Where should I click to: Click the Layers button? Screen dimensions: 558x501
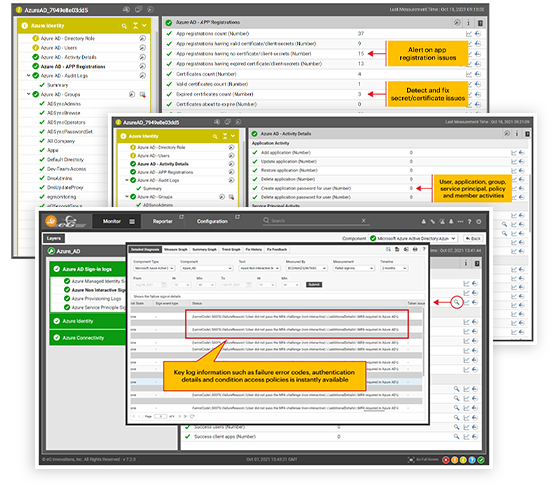pyautogui.click(x=54, y=238)
